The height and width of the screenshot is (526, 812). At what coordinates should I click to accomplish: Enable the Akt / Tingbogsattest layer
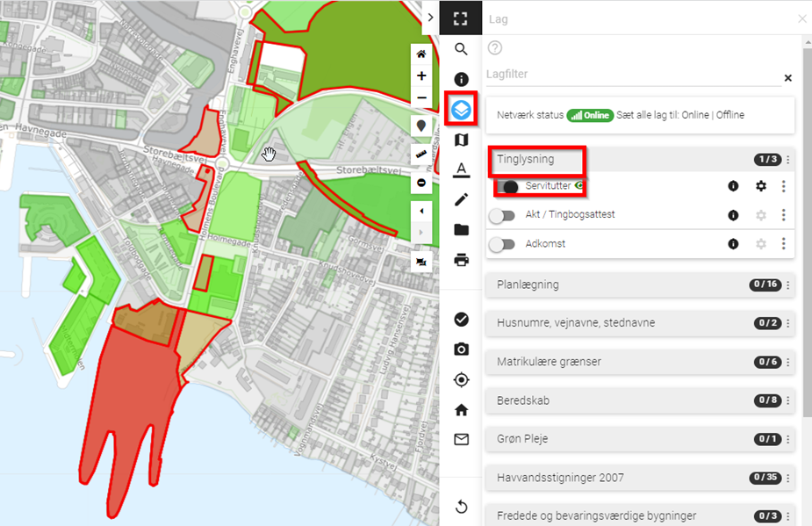coord(502,215)
